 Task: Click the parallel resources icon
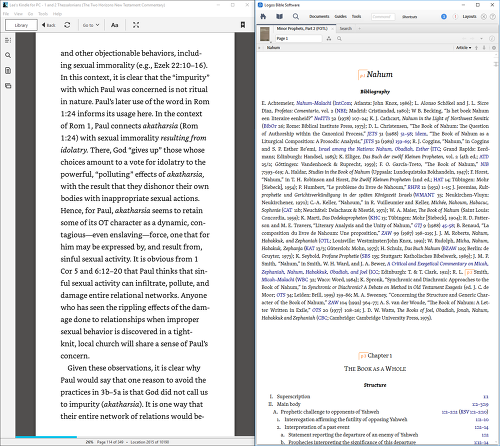[329, 39]
